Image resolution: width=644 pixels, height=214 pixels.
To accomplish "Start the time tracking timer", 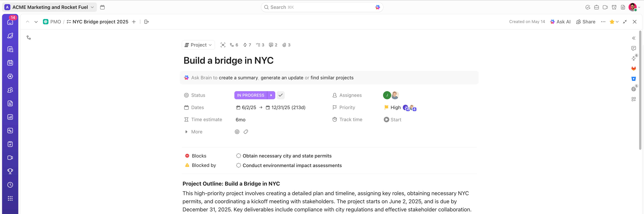I will tap(386, 119).
